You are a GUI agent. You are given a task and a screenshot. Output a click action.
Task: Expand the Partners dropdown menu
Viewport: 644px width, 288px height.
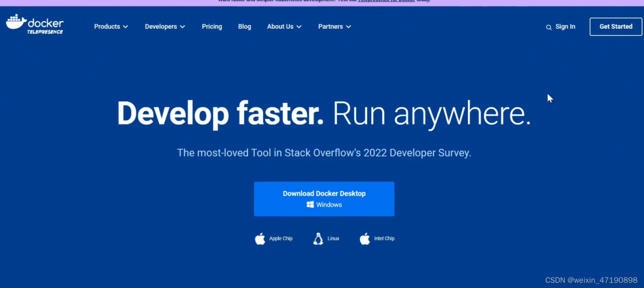[x=335, y=27]
